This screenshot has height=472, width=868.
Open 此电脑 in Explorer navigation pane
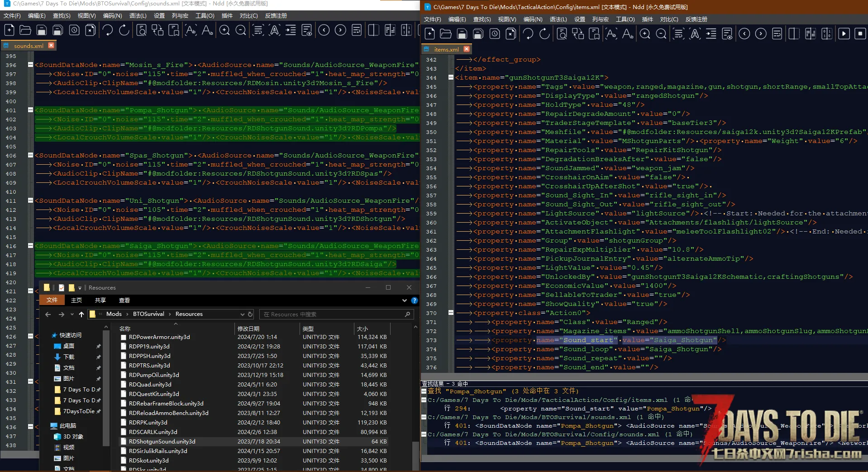[x=68, y=426]
